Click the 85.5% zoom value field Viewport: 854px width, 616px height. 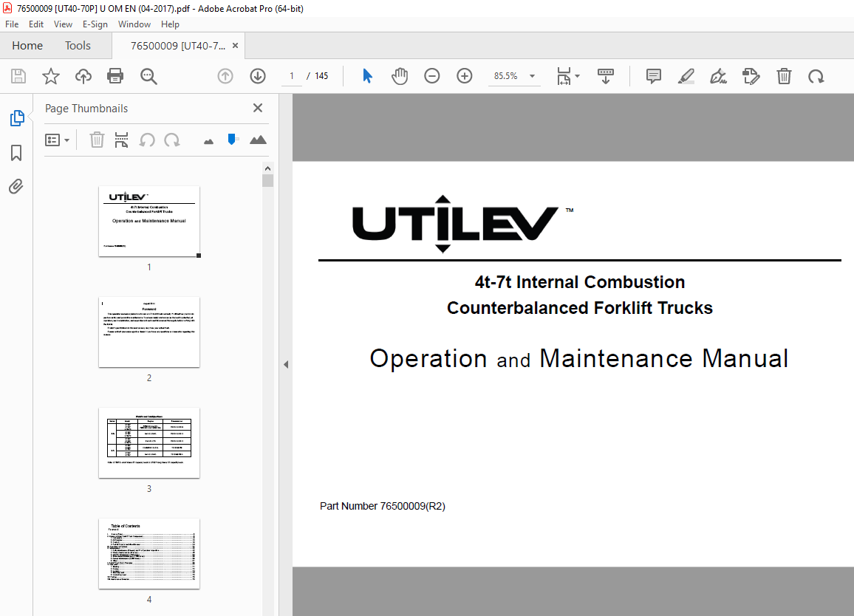point(506,76)
